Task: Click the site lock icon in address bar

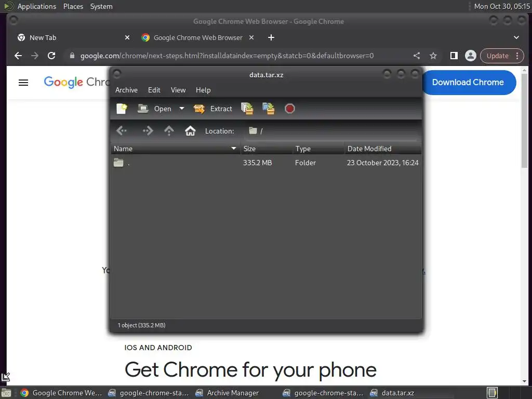Action: pos(72,56)
